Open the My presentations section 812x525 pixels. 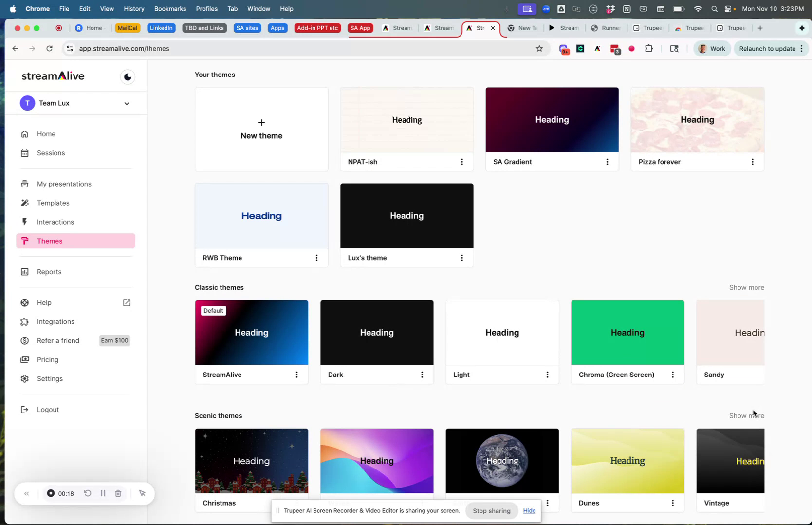coord(64,184)
